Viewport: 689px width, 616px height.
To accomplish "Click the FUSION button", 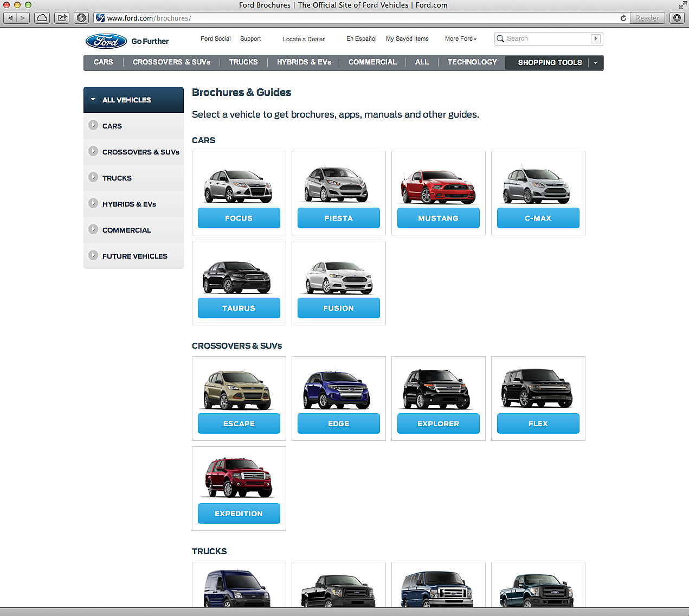I will pyautogui.click(x=339, y=308).
